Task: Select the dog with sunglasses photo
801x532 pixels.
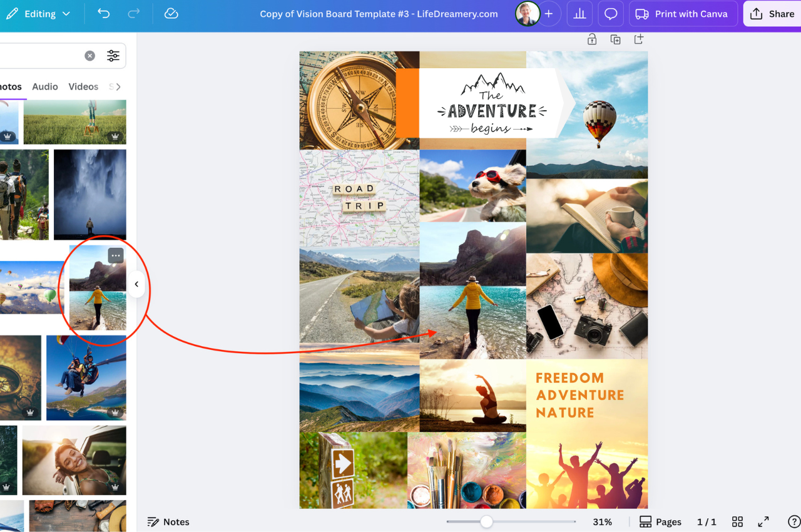Action: 473,185
